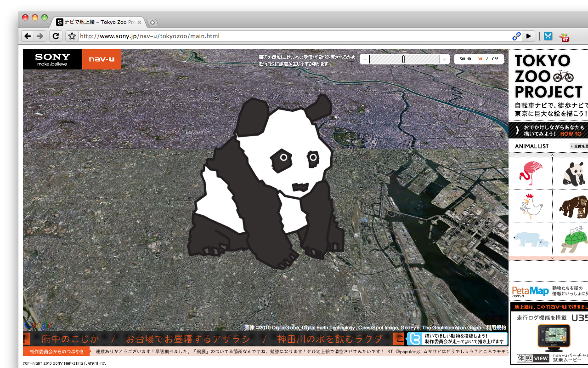Image resolution: width=588 pixels, height=368 pixels.
Task: Expand animal list with the down chevron
Action: (x=553, y=258)
